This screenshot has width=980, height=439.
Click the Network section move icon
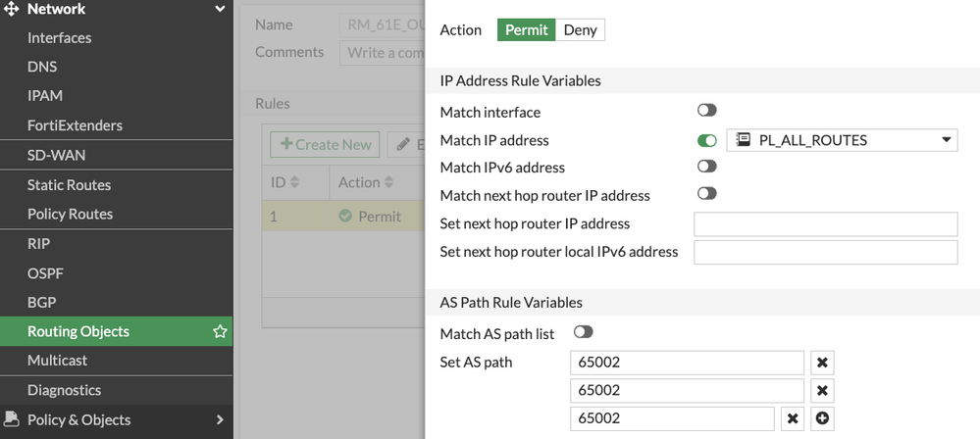click(12, 10)
